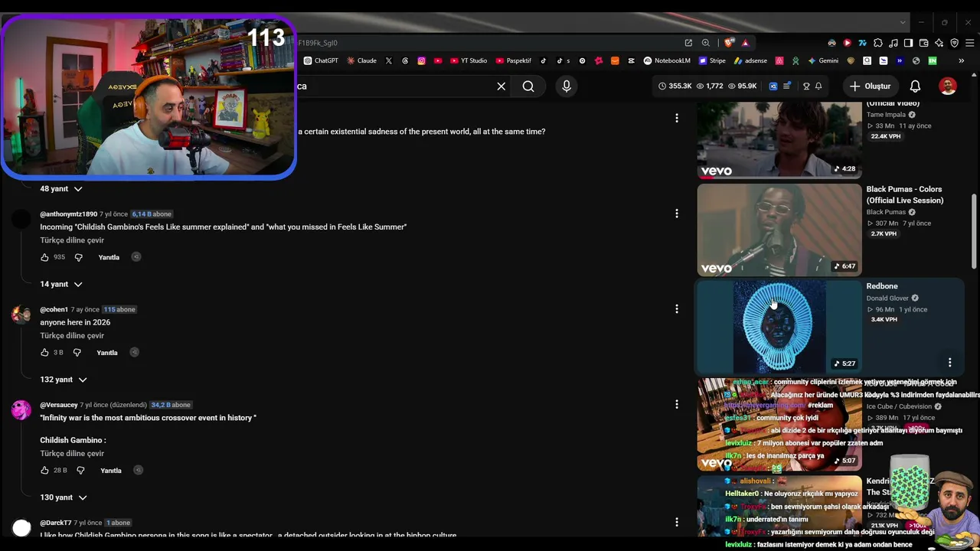
Task: Dislike the @cohen1 comment
Action: click(x=77, y=353)
